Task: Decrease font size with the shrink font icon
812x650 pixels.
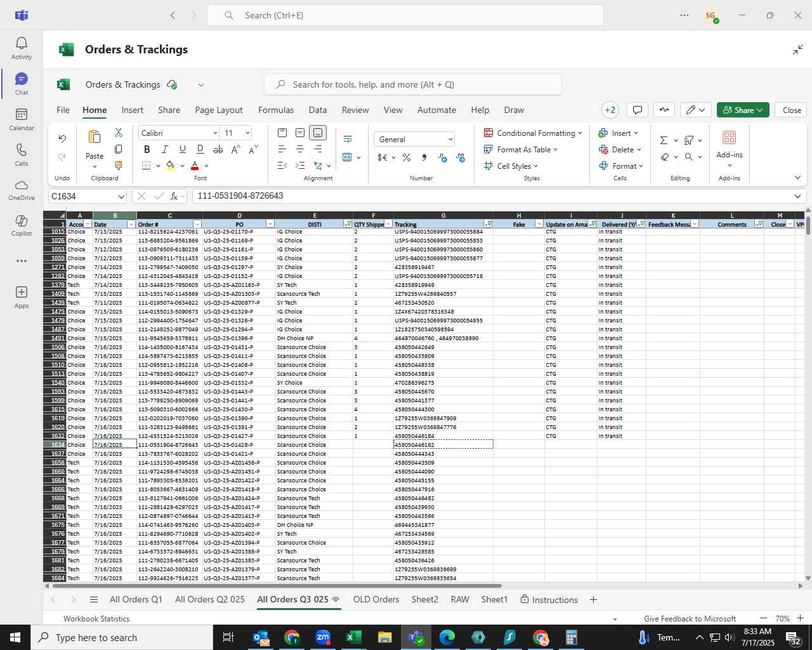Action: (253, 149)
